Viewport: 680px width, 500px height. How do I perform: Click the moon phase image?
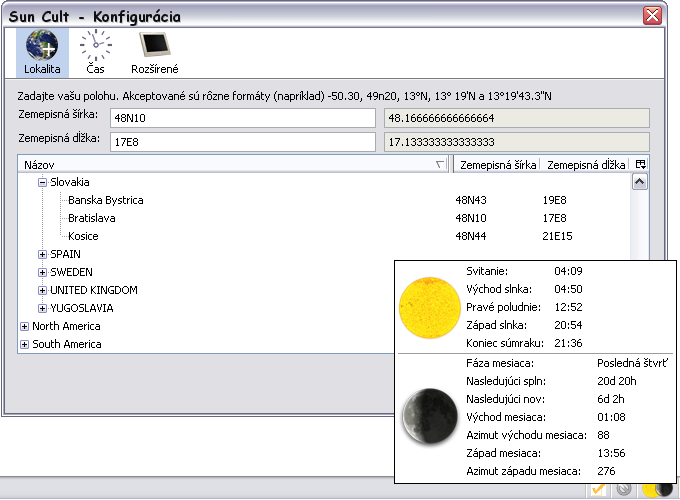click(429, 416)
